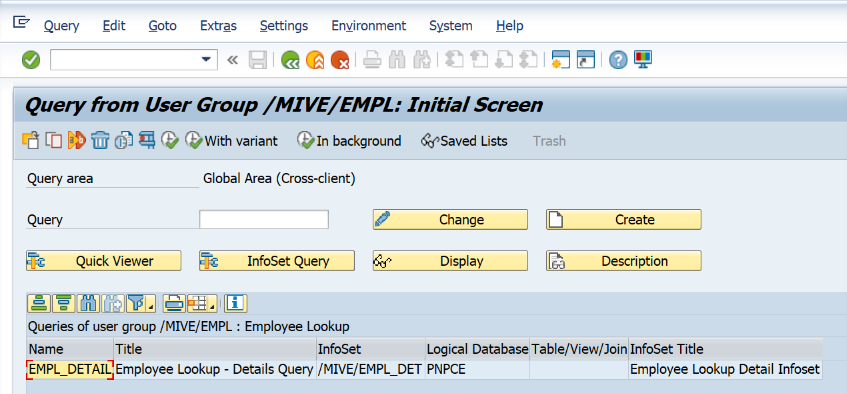Open the command field dropdown arrow
Screen dimensions: 847x394
206,59
